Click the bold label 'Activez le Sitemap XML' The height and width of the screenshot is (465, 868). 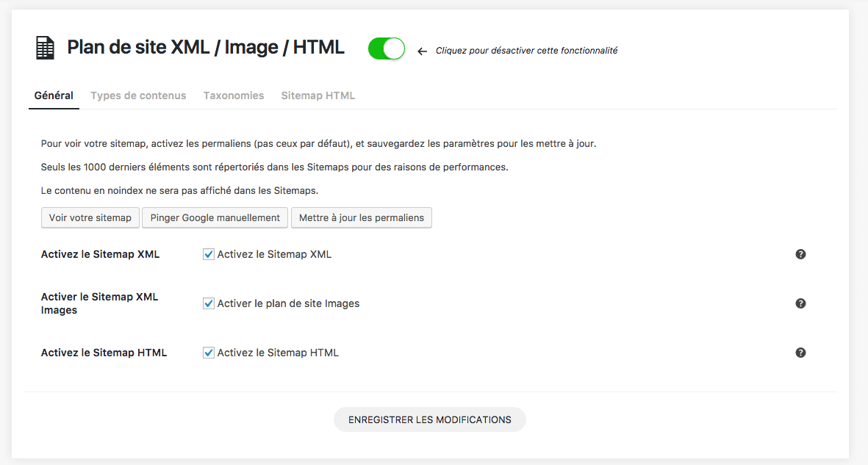(100, 254)
